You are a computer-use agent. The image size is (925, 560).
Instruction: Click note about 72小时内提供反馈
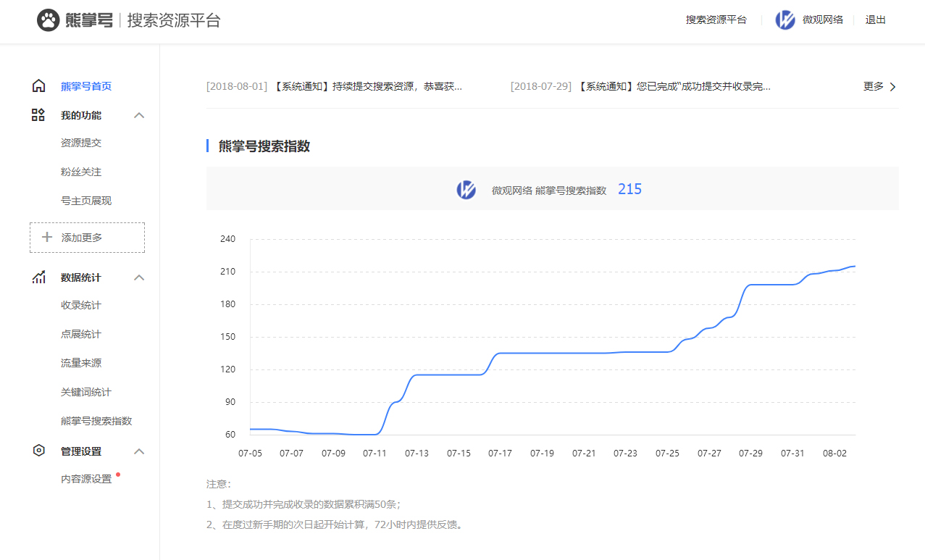335,525
